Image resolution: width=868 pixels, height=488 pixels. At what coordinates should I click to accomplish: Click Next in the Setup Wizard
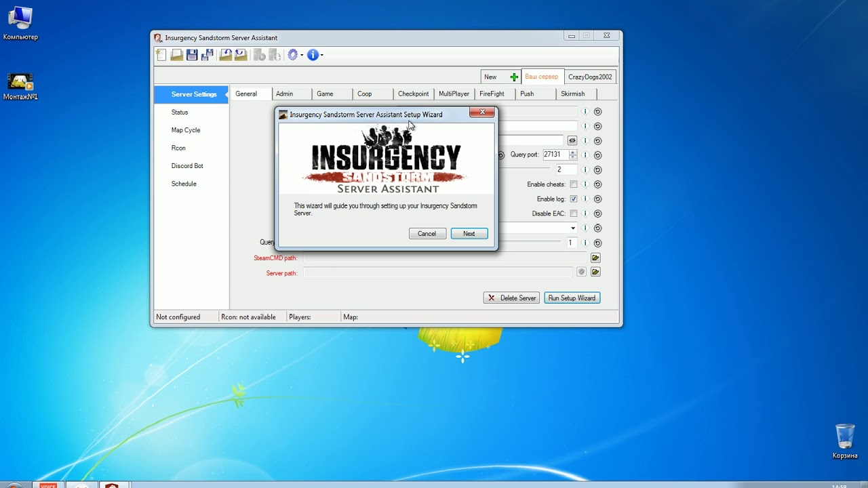coord(469,234)
